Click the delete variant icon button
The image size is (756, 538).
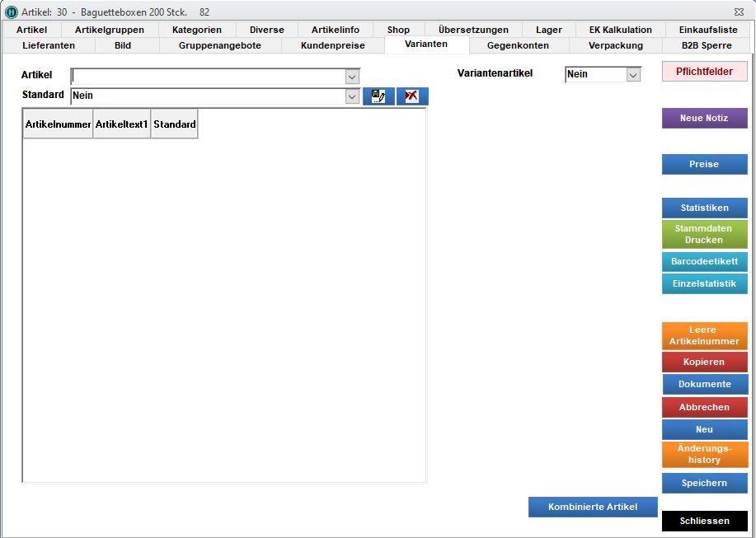412,96
